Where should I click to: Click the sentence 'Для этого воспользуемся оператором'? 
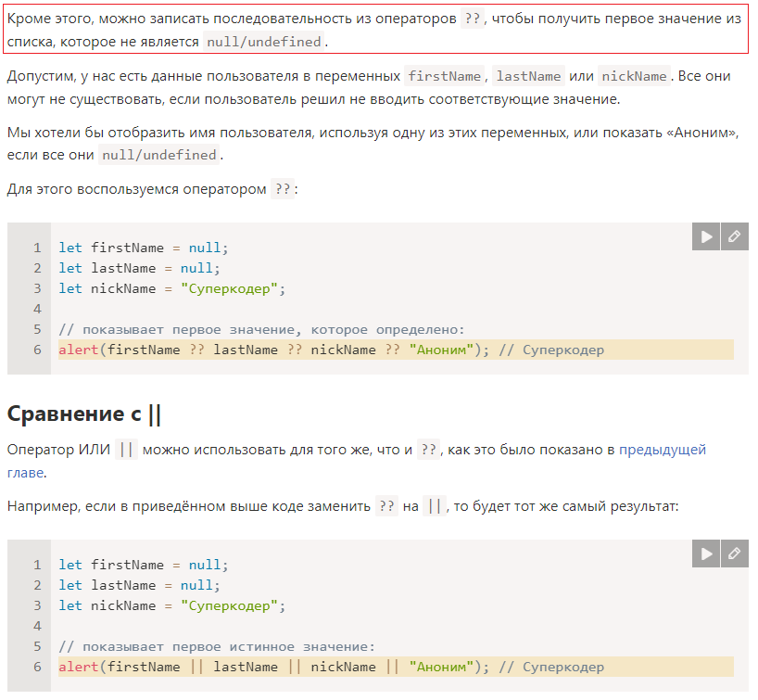pyautogui.click(x=137, y=189)
